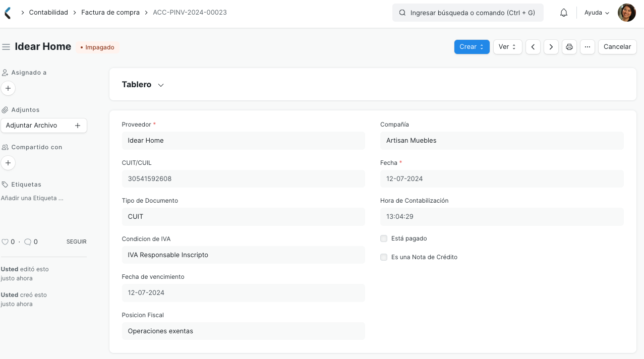Screen dimensions: 644x359
Task: Click the app logo home icon
Action: 7,13
